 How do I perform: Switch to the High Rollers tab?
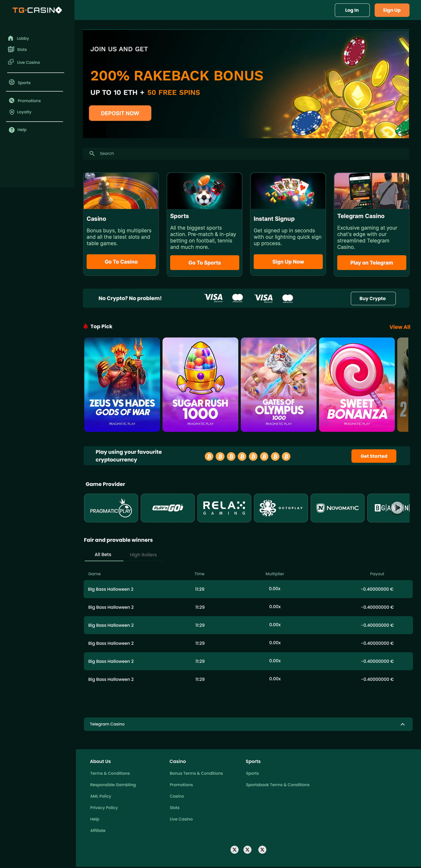click(143, 555)
